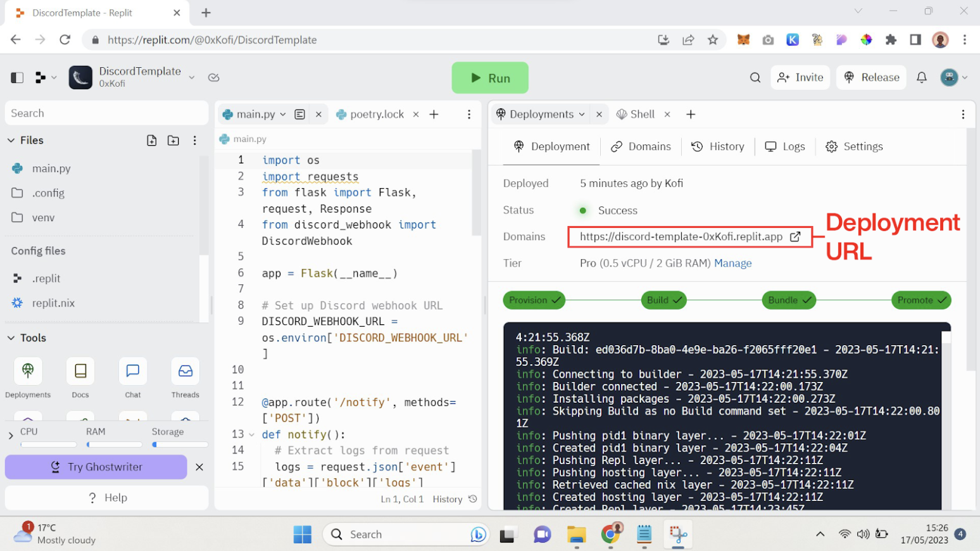980x551 pixels.
Task: Open the Deployments tool icon
Action: (28, 371)
